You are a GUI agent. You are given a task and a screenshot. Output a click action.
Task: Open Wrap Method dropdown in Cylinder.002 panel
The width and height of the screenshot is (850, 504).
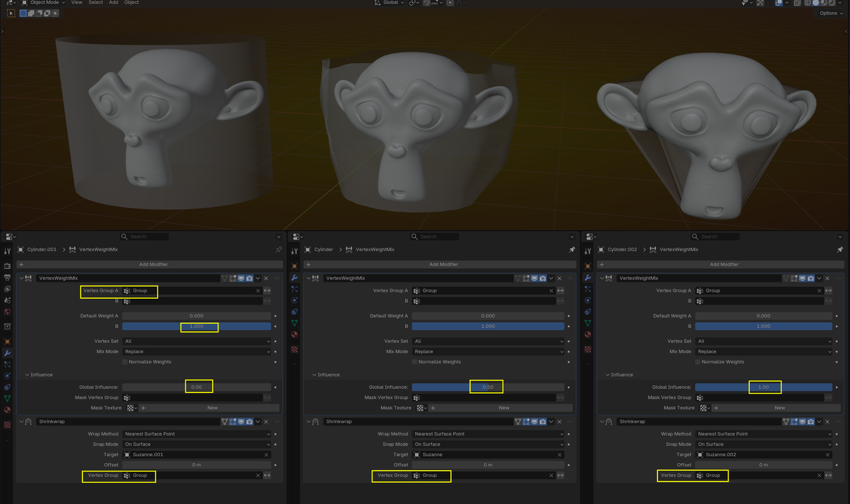click(764, 434)
